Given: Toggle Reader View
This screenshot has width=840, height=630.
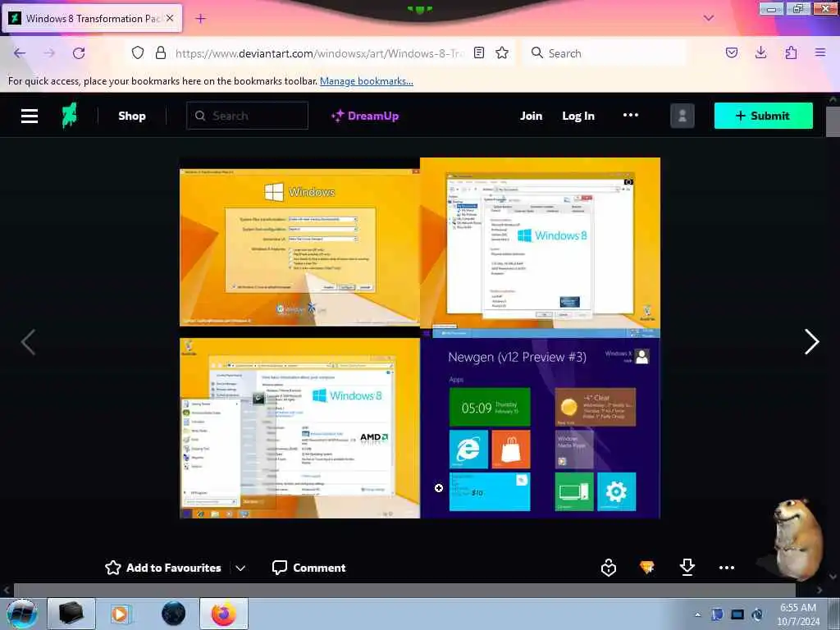Looking at the screenshot, I should click(479, 53).
